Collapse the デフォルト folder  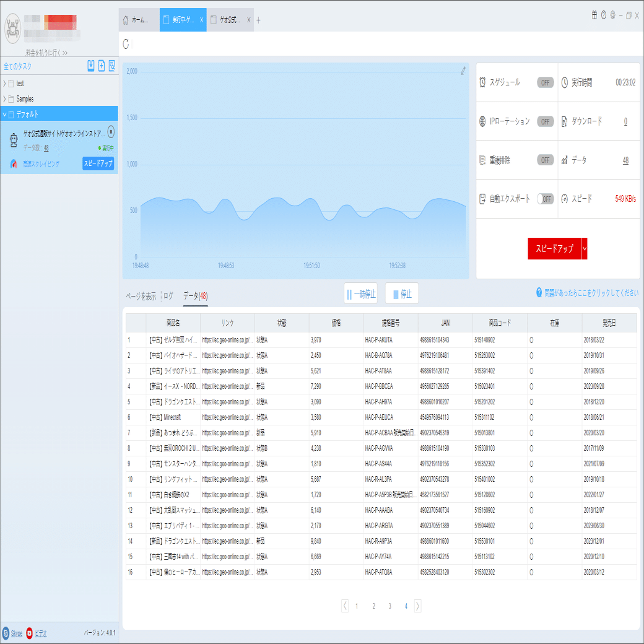pyautogui.click(x=4, y=114)
